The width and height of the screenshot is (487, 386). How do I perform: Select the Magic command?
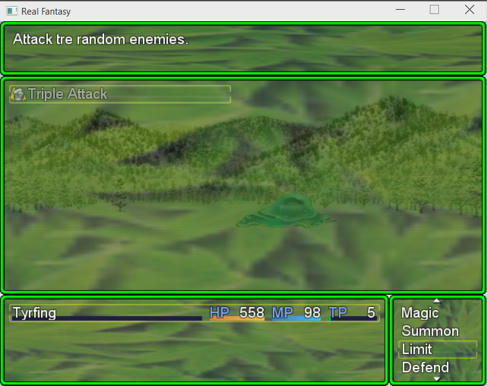click(420, 313)
